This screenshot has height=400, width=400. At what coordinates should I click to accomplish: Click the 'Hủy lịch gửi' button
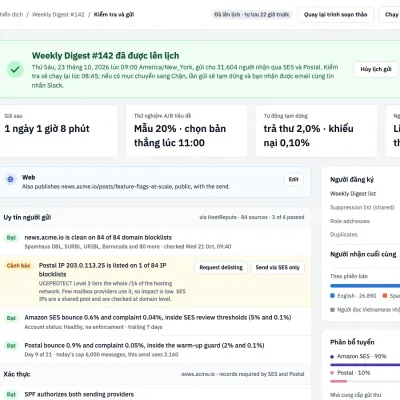point(376,69)
